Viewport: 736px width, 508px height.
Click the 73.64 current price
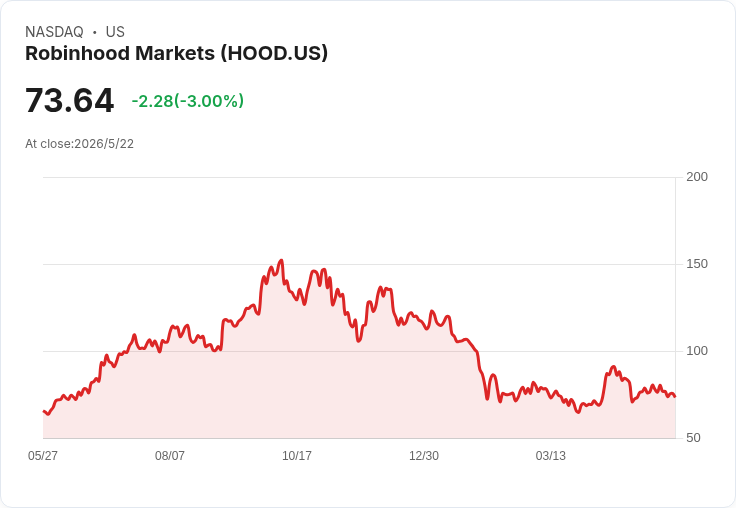(69, 100)
